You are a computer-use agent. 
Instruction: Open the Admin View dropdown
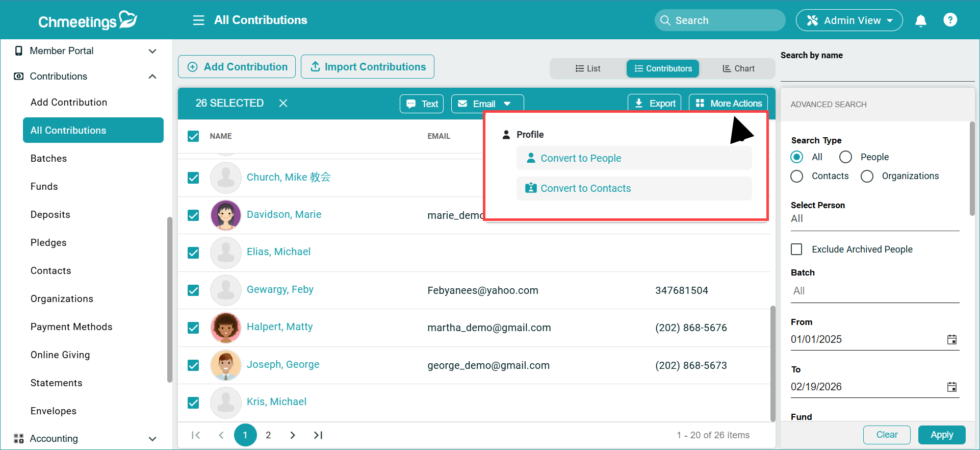849,20
